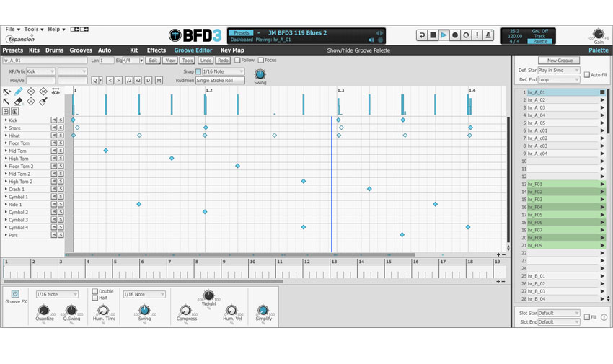Image resolution: width=613 pixels, height=364 pixels.
Task: Select the pencil draw tool
Action: [18, 92]
